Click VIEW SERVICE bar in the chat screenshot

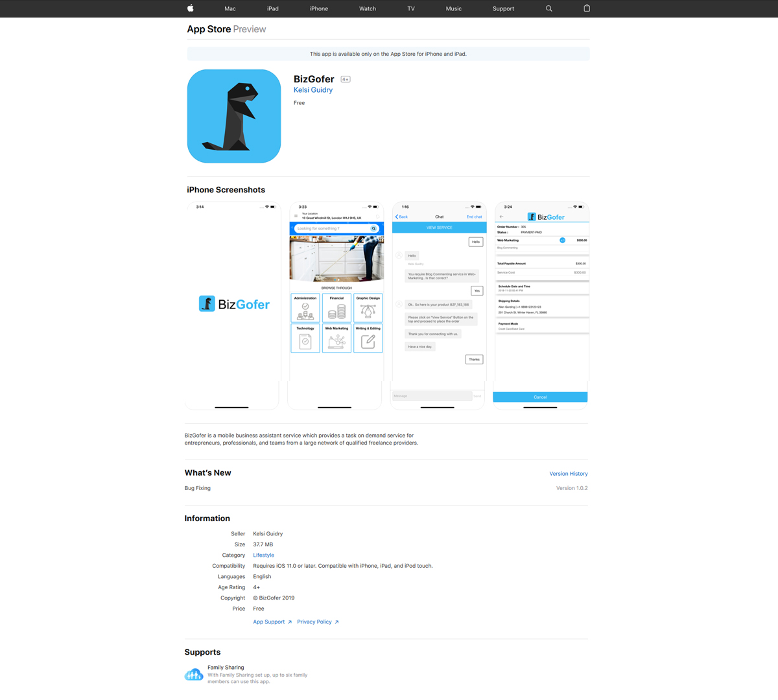pos(439,227)
